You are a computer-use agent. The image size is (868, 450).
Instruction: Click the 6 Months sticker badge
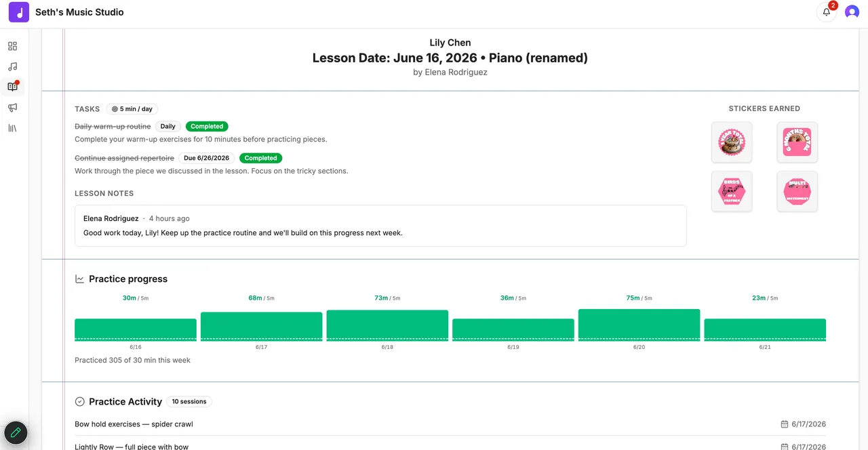[797, 142]
